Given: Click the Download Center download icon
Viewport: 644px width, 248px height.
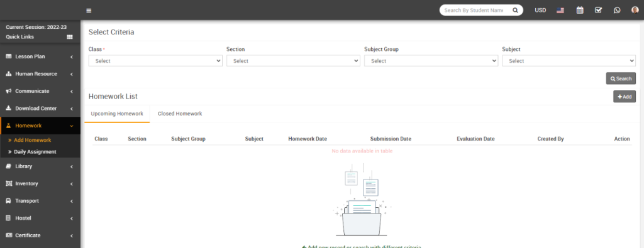Looking at the screenshot, I should click(9, 108).
